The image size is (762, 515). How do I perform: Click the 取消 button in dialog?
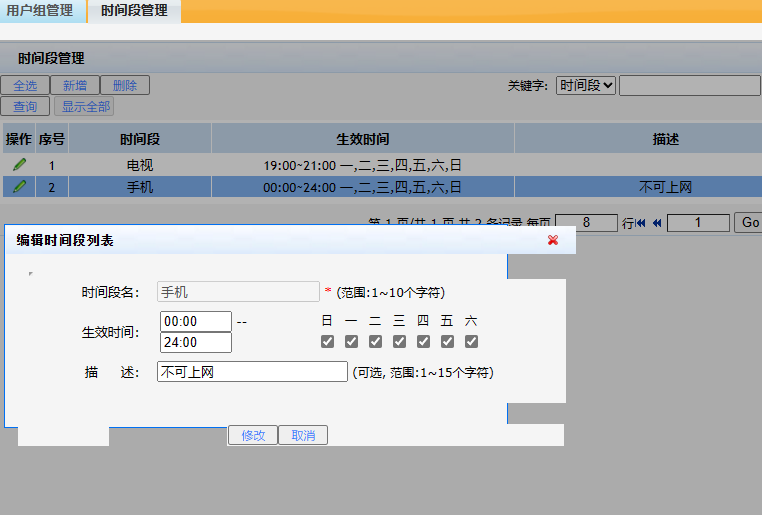[303, 435]
